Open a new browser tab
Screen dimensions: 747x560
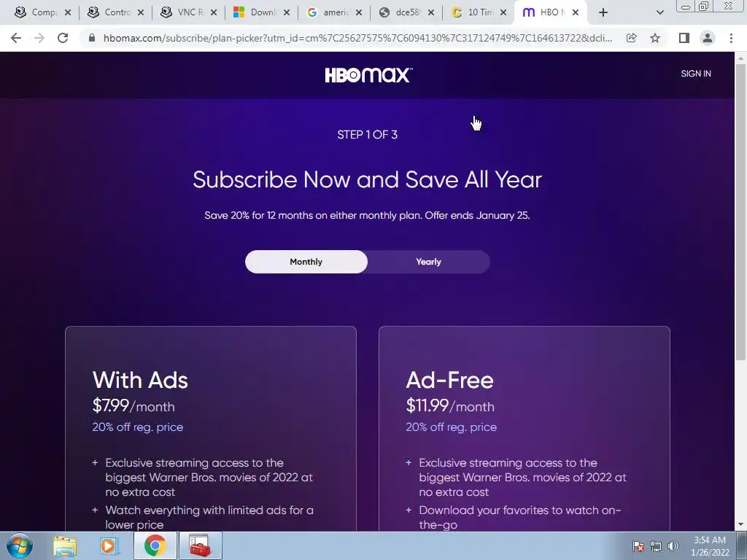[603, 12]
